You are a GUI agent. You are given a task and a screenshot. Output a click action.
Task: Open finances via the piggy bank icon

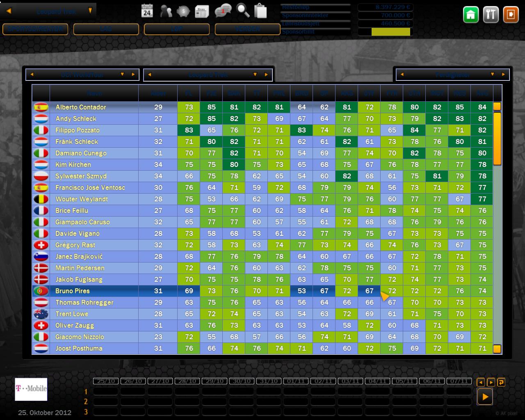[183, 11]
